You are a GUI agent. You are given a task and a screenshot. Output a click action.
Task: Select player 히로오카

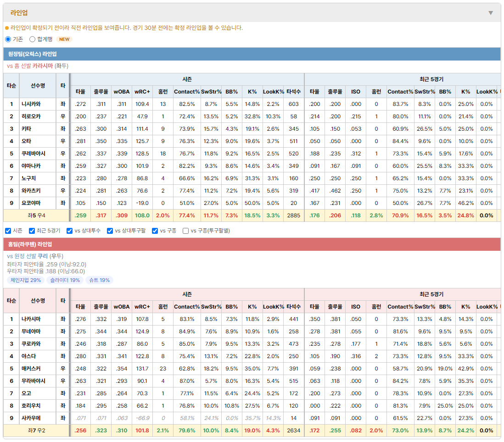tap(31, 116)
